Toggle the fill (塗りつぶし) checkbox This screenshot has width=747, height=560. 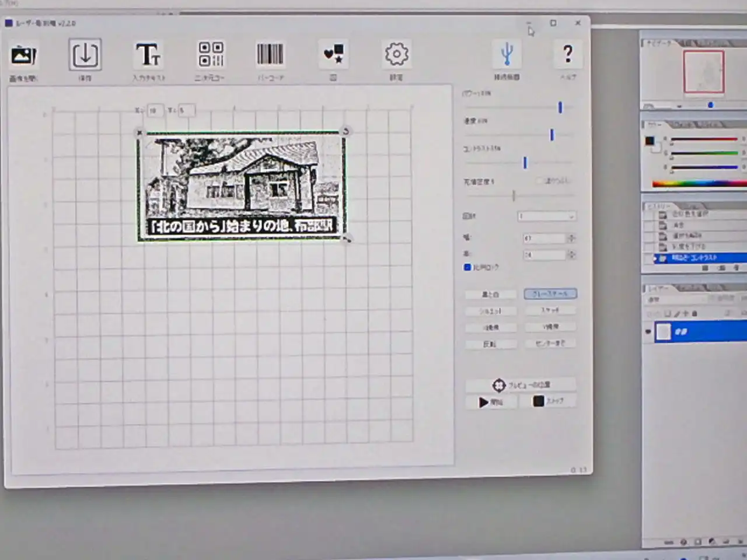coord(539,181)
